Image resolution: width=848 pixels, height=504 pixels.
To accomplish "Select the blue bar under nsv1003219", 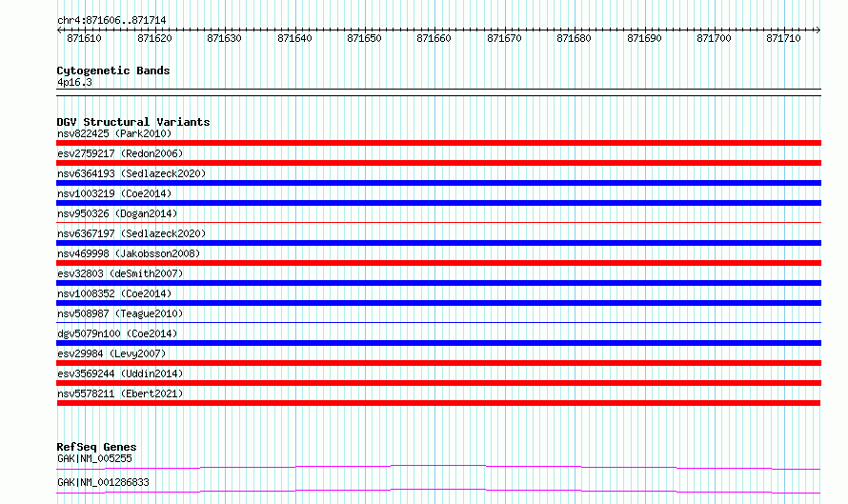I will coord(438,203).
